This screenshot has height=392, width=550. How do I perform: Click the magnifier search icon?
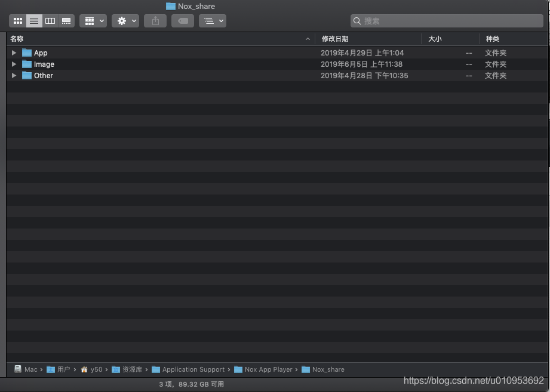357,21
